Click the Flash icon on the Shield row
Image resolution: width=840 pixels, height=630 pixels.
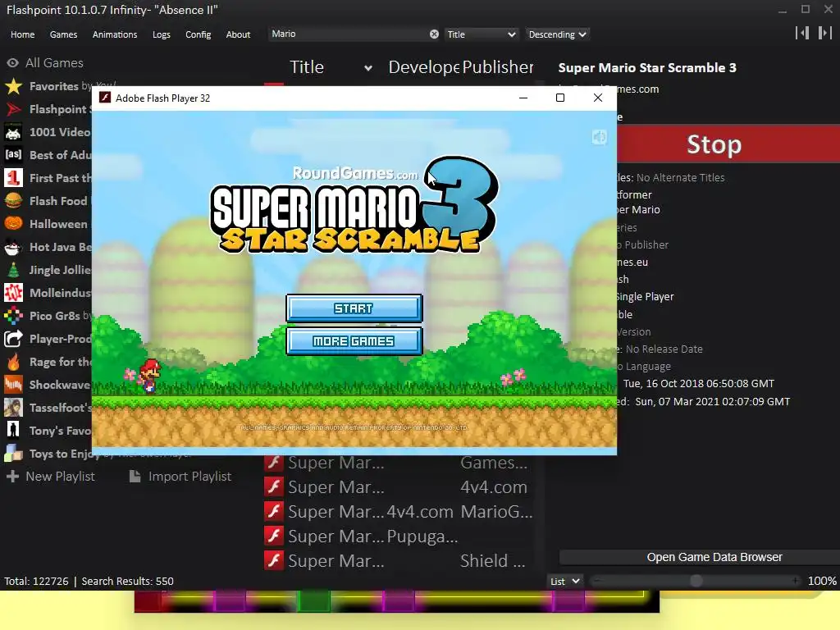click(x=274, y=560)
